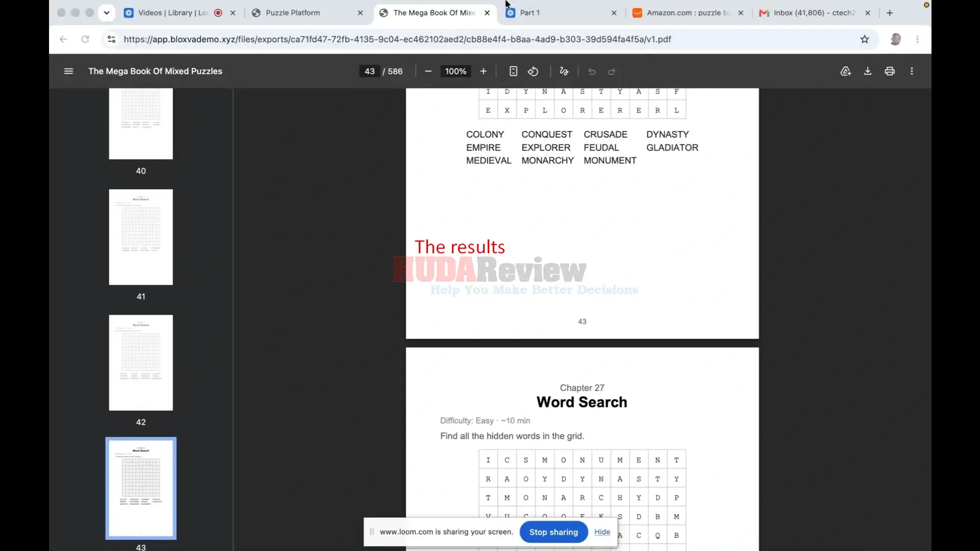The width and height of the screenshot is (980, 551).
Task: Click the Difficulty: Easy text line
Action: click(485, 421)
